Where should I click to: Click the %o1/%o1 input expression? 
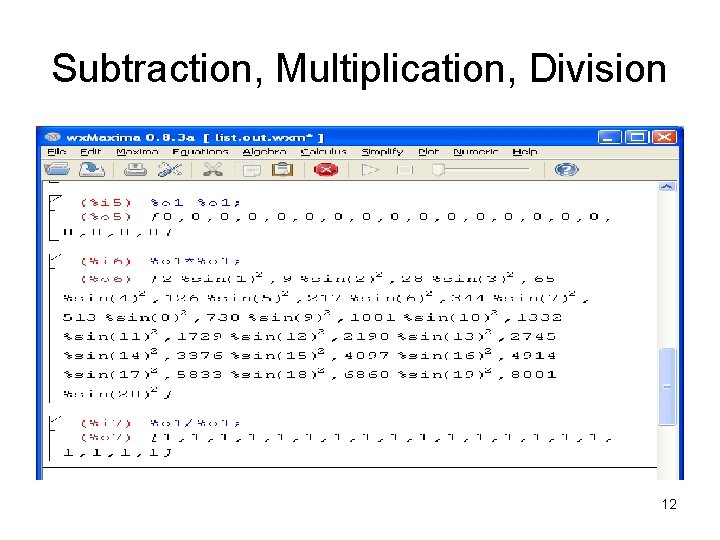click(195, 423)
